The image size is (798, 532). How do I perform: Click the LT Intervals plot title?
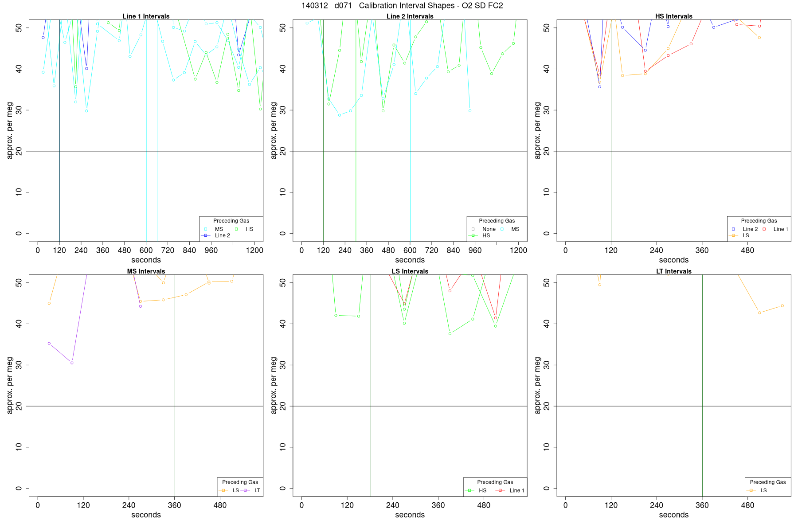coord(673,271)
